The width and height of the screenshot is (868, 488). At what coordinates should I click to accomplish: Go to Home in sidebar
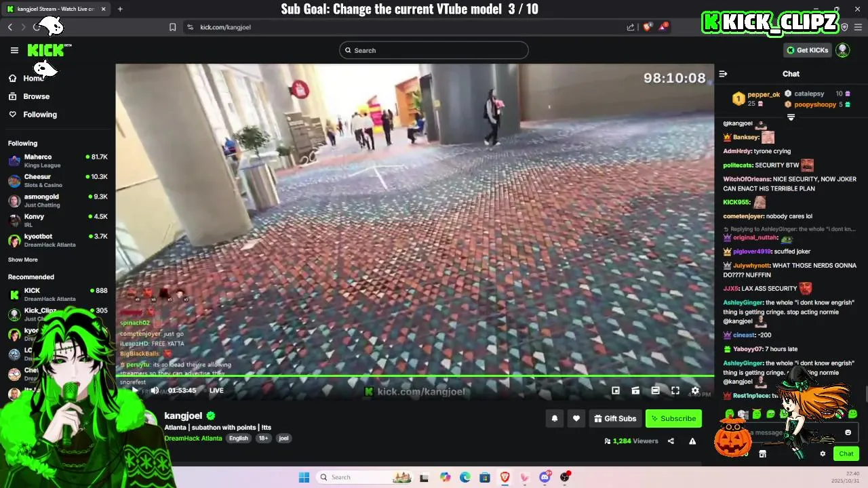[x=33, y=79]
